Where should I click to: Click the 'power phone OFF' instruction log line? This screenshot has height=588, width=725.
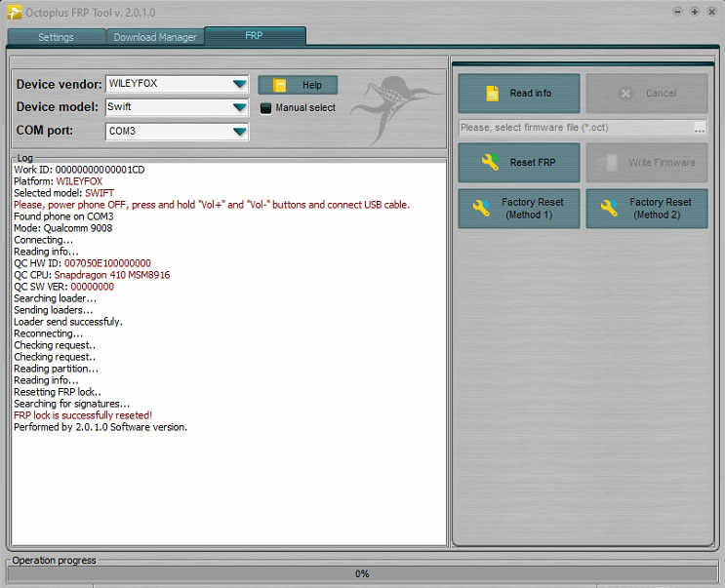tap(212, 205)
